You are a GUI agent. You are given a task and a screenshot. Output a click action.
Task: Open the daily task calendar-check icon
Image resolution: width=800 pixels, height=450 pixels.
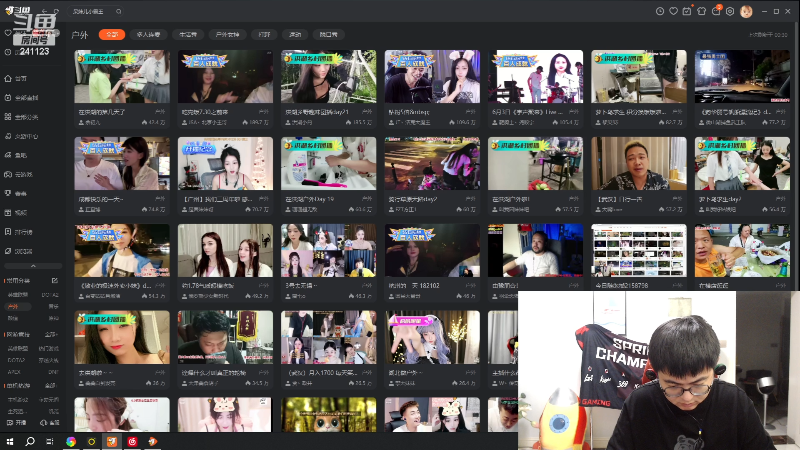(x=687, y=11)
